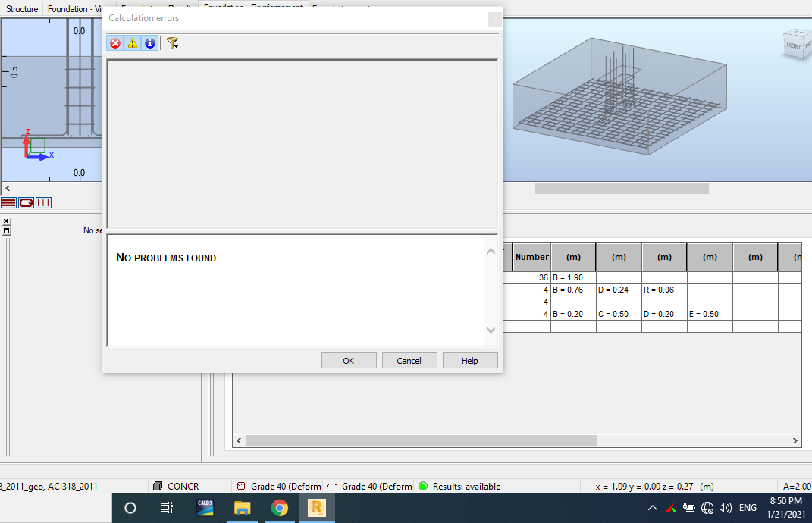Click the green Results: available status indicator
This screenshot has height=523, width=812.
click(x=422, y=486)
